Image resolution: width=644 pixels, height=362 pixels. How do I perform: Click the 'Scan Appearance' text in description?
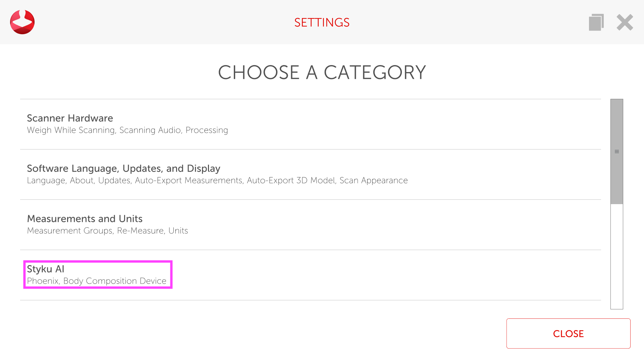click(373, 180)
